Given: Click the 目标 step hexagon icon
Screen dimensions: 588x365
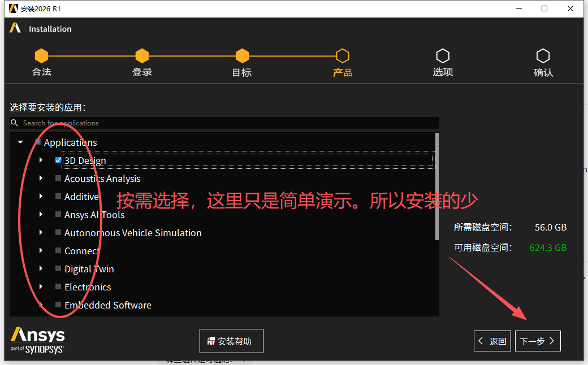Looking at the screenshot, I should click(241, 55).
